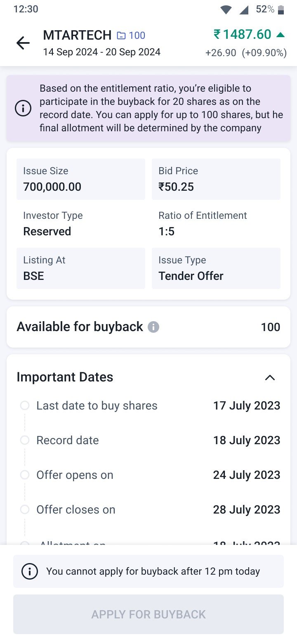This screenshot has height=644, width=297.
Task: Tap the Wi-Fi status icon
Action: tap(226, 10)
